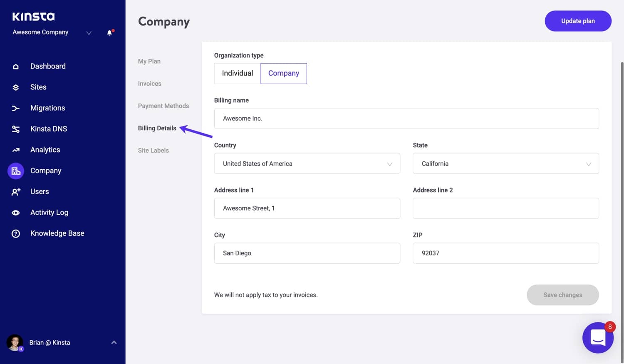Click the Awesome Company name text

(40, 32)
